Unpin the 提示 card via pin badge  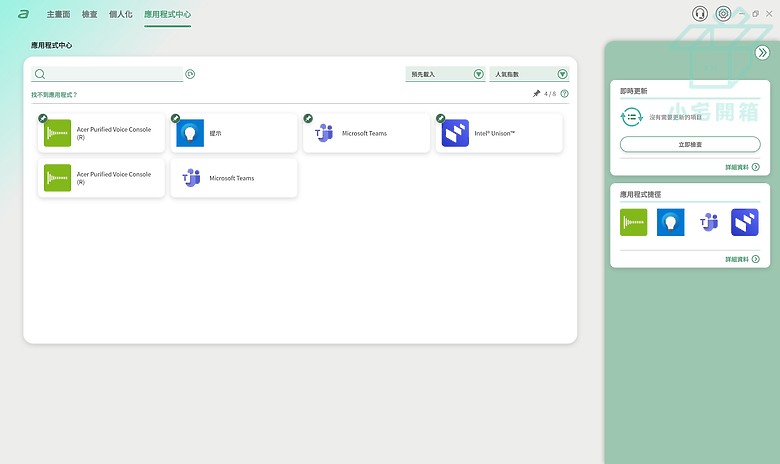tap(175, 118)
